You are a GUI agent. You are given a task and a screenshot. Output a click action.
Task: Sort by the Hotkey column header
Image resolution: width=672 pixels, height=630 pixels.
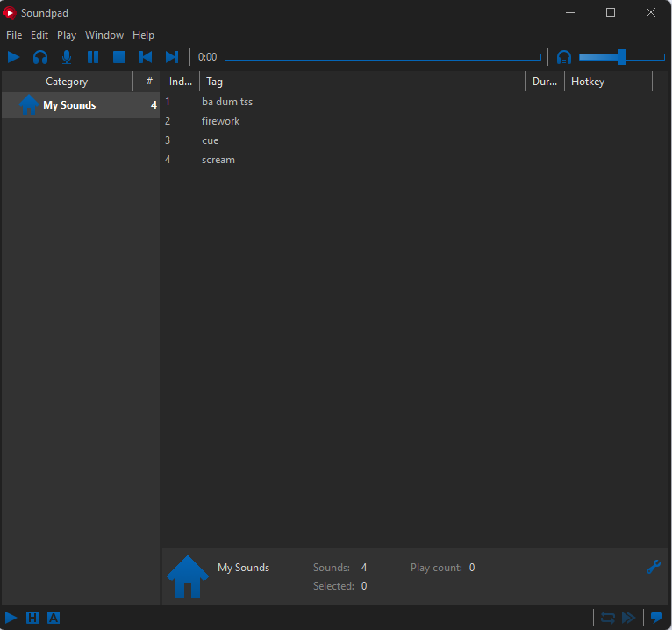pos(608,82)
